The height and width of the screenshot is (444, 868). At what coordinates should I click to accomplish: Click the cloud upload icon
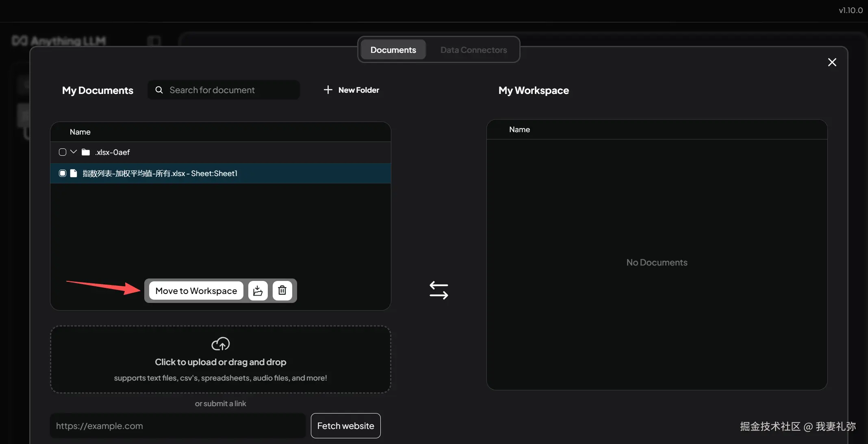pos(220,344)
